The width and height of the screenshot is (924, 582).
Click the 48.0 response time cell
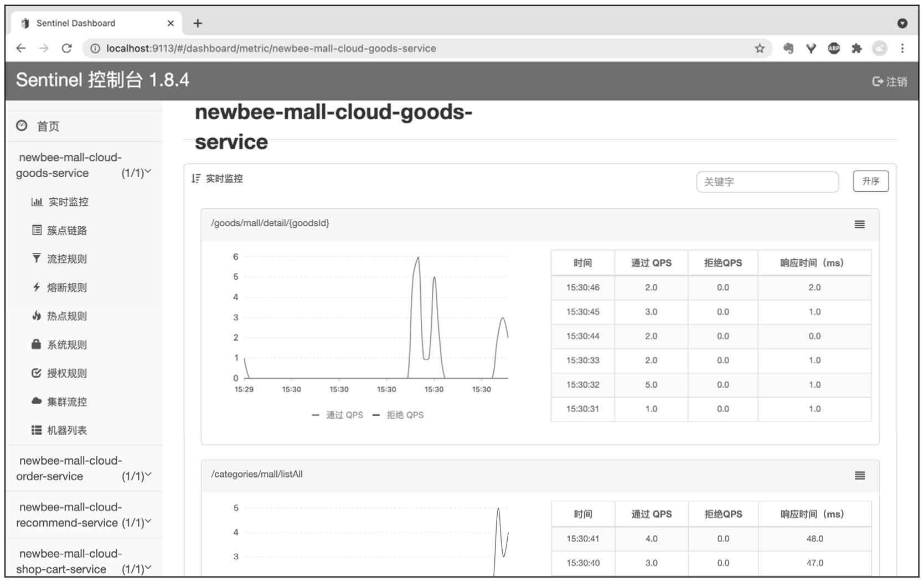pyautogui.click(x=815, y=538)
